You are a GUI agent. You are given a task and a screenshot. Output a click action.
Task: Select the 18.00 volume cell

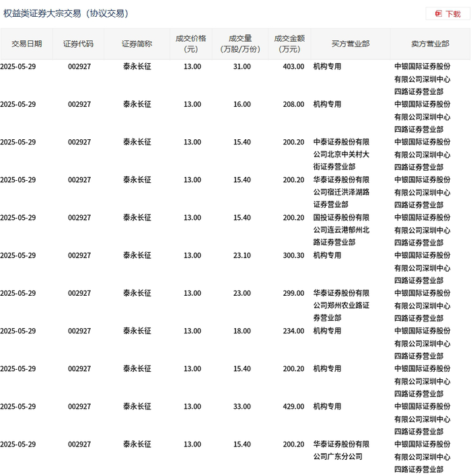[242, 331]
